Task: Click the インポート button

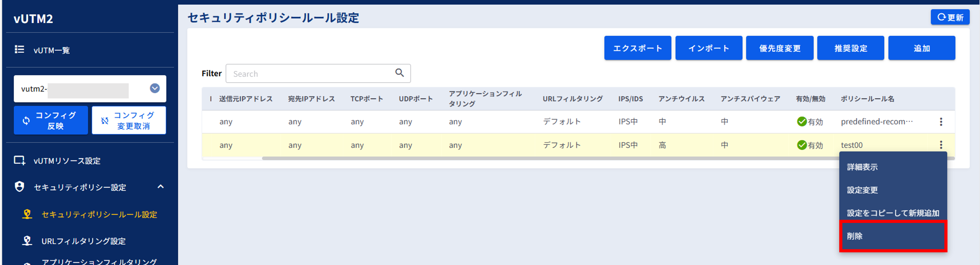Action: 708,48
